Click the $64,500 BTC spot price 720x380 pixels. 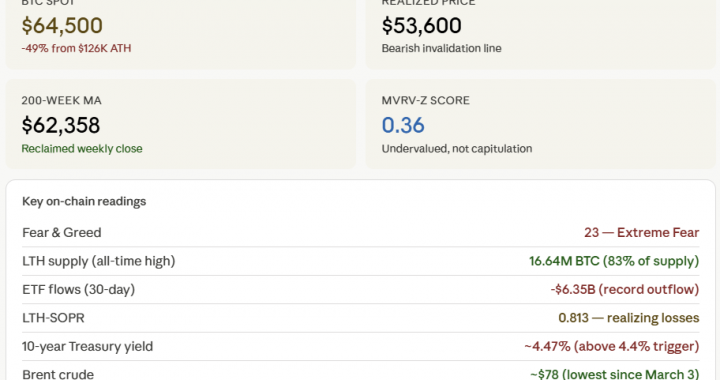tap(62, 26)
